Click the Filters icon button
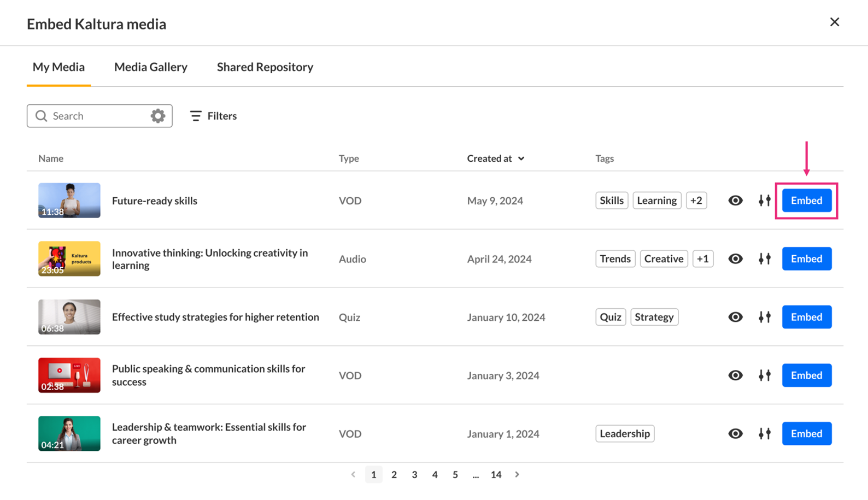868x500 pixels. [196, 116]
